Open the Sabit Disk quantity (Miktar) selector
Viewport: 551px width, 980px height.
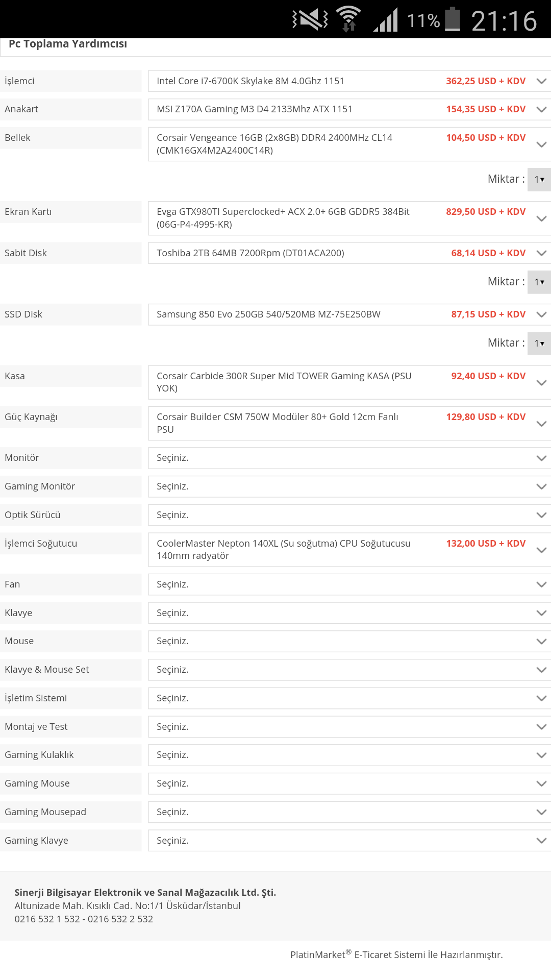(539, 282)
